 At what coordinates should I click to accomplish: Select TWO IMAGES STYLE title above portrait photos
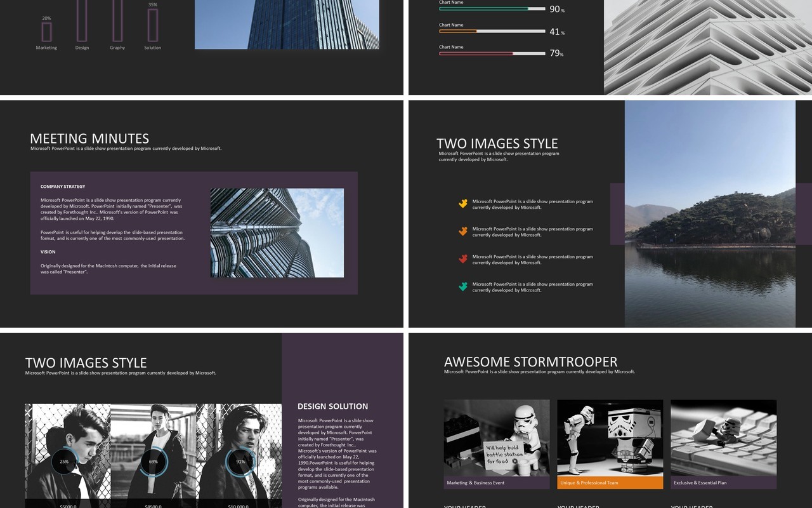[86, 363]
